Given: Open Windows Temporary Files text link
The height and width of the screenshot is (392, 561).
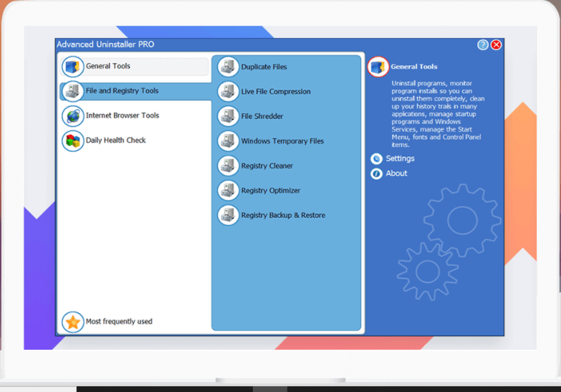Looking at the screenshot, I should pyautogui.click(x=282, y=141).
